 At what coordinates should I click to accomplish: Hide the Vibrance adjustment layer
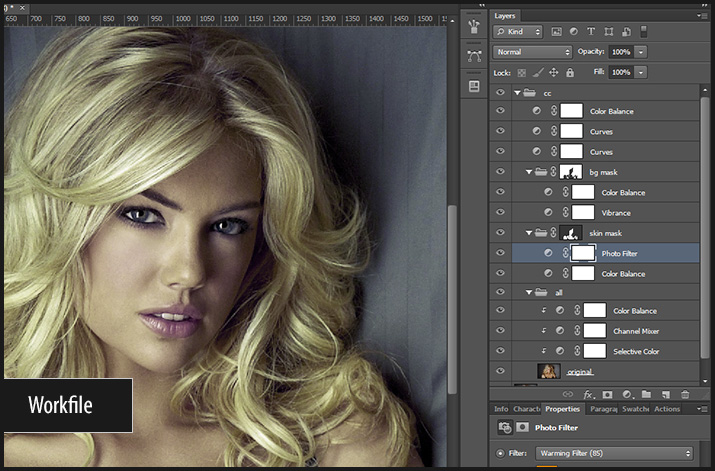click(x=500, y=213)
